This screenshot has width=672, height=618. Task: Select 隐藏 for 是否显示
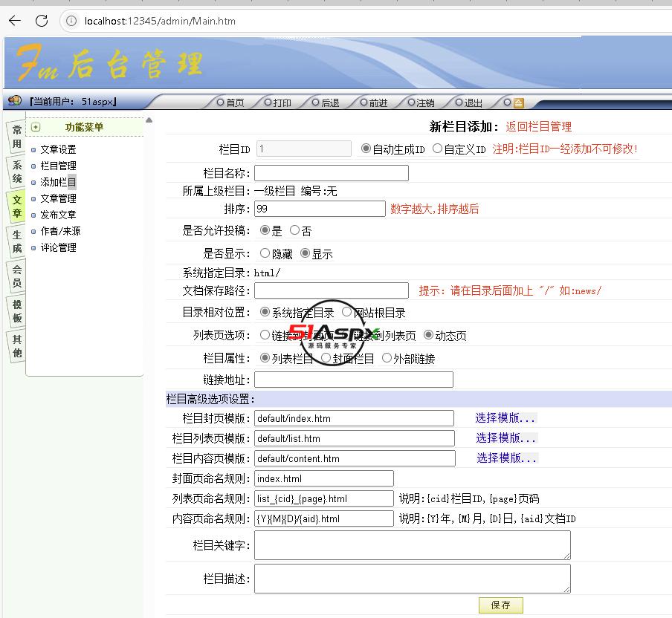point(265,253)
